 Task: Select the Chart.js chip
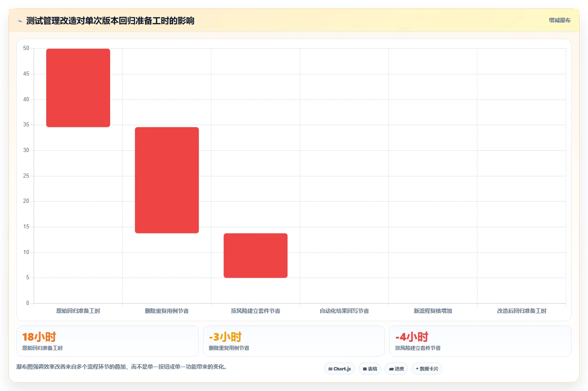pos(340,369)
